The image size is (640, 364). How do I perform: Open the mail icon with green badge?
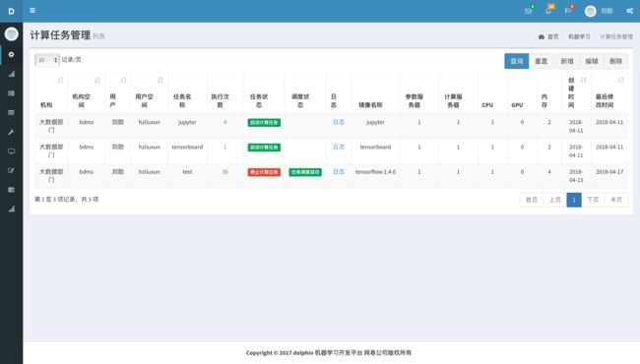pyautogui.click(x=529, y=11)
